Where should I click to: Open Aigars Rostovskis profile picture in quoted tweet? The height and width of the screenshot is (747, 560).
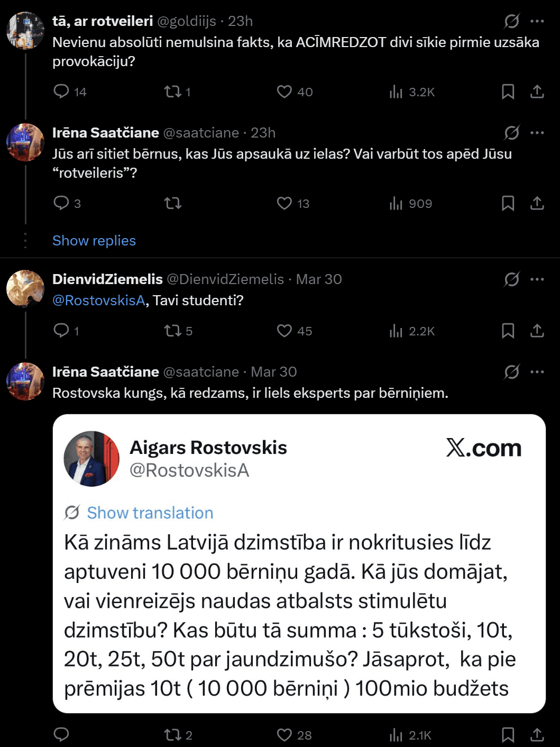click(x=91, y=459)
